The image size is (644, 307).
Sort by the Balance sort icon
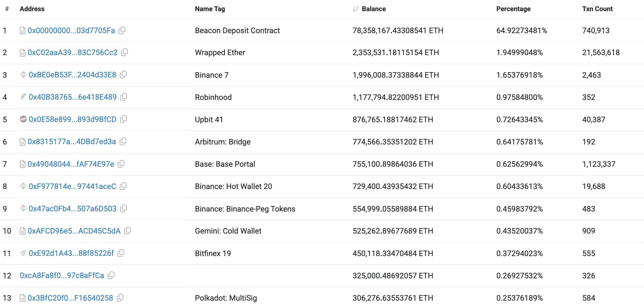coord(356,9)
